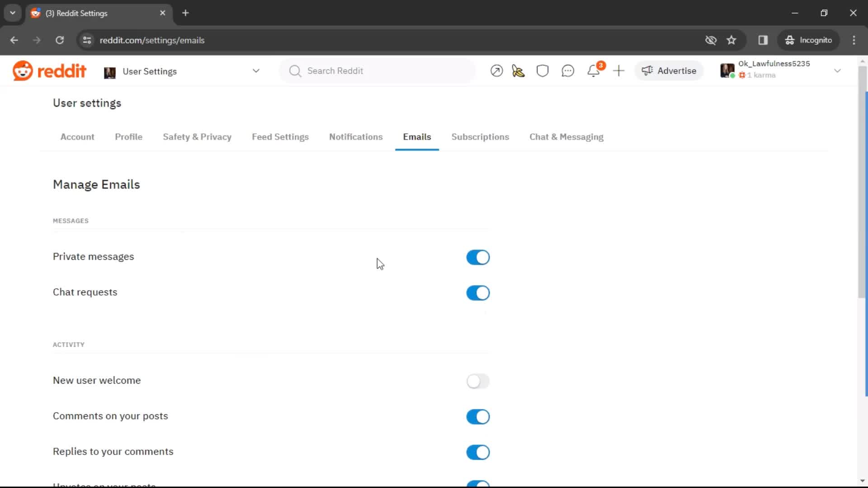
Task: Click the Subscriptions settings link
Action: tap(481, 136)
